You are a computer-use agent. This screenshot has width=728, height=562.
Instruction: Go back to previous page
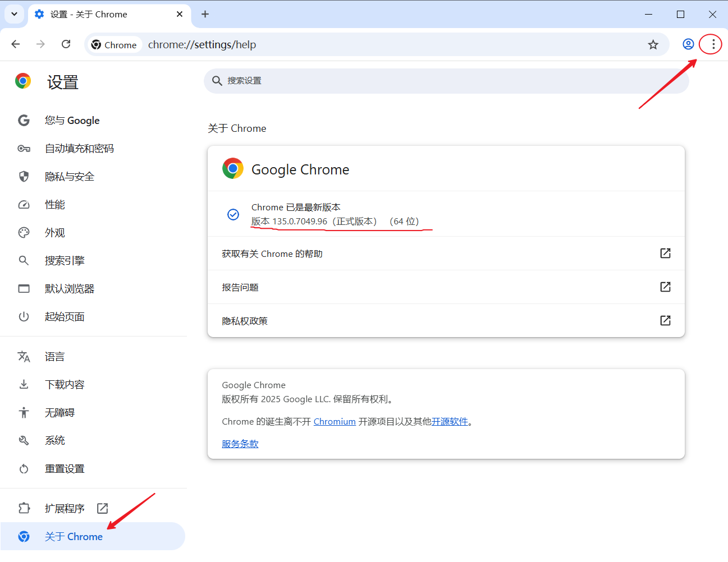[16, 44]
